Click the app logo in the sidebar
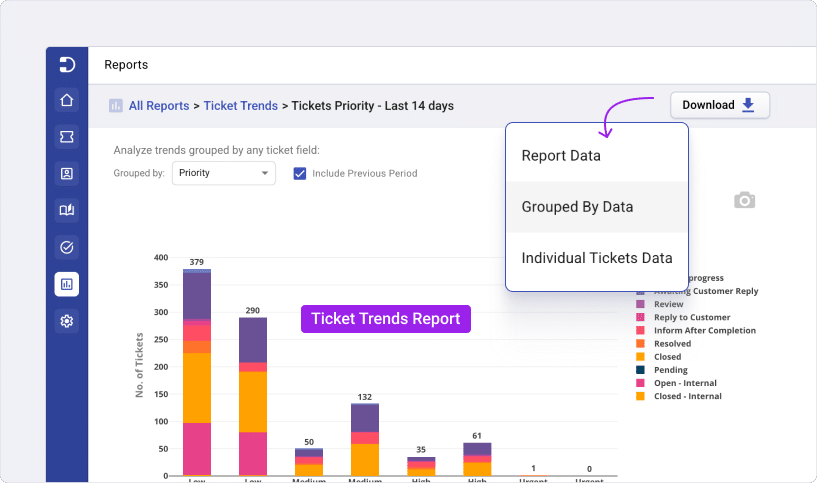 (67, 65)
